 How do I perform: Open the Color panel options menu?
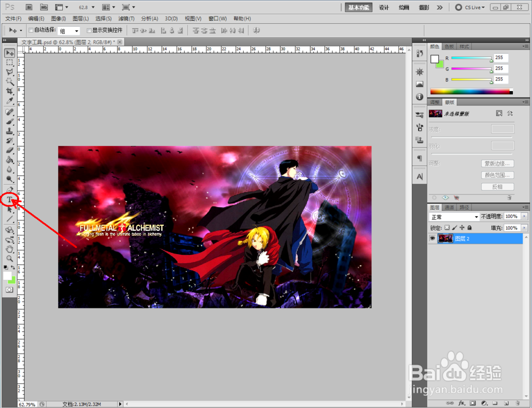pos(526,46)
